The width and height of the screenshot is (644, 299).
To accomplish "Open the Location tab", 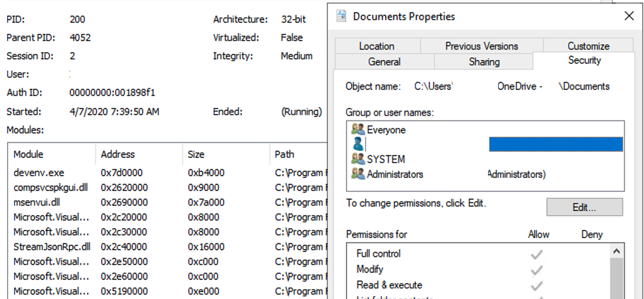I will tap(377, 46).
